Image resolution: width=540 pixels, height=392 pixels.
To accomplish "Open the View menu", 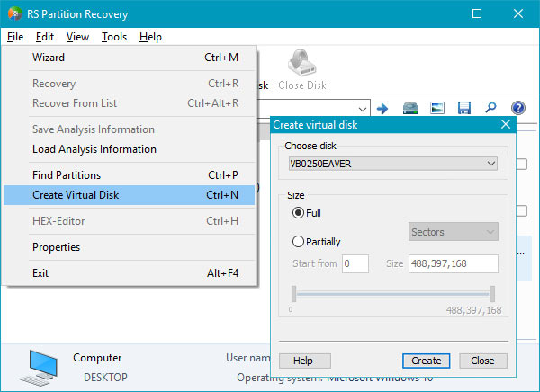I will click(77, 37).
